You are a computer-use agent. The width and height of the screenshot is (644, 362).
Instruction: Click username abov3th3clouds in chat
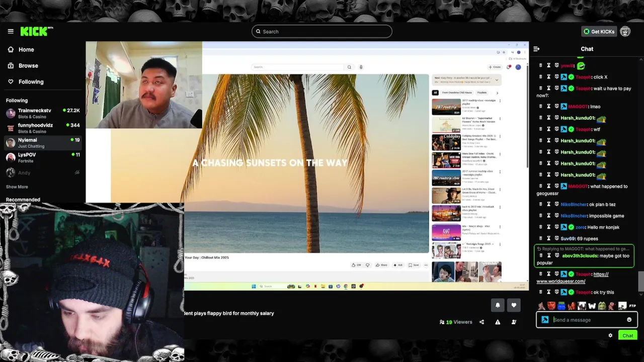(580, 255)
